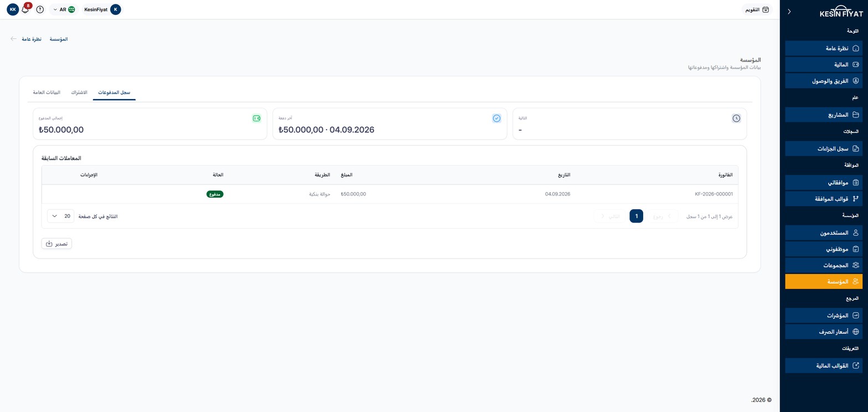Click pagination page 1 button
868x412 pixels.
click(x=636, y=216)
